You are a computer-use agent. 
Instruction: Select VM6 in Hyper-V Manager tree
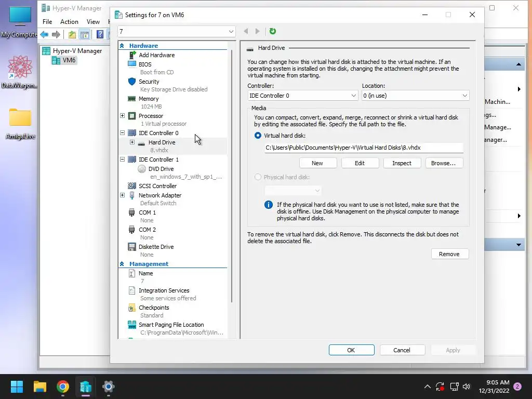tap(69, 60)
